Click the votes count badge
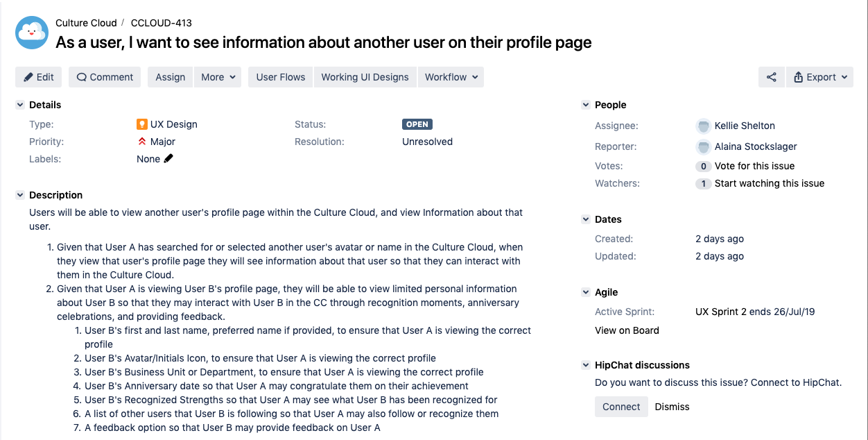The image size is (868, 440). point(703,166)
